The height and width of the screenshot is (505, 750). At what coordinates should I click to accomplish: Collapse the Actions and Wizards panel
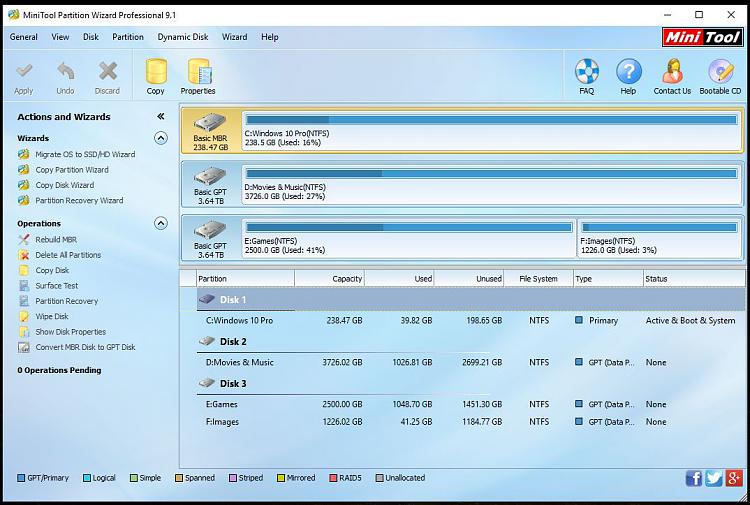[161, 116]
